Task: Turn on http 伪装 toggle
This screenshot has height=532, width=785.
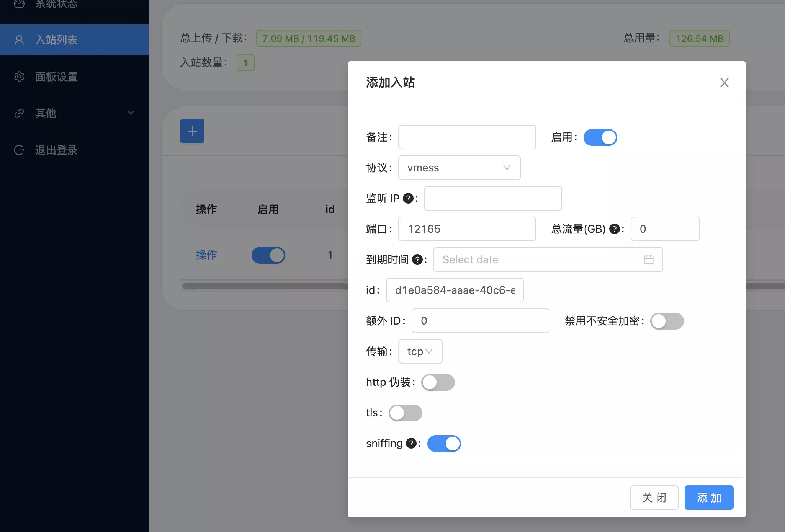Action: click(x=438, y=382)
